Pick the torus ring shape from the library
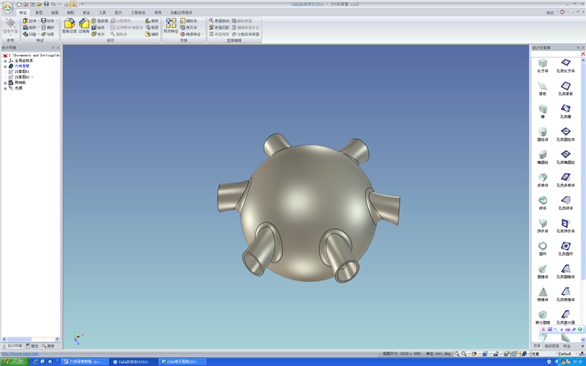The width and height of the screenshot is (586, 366). coord(543,248)
